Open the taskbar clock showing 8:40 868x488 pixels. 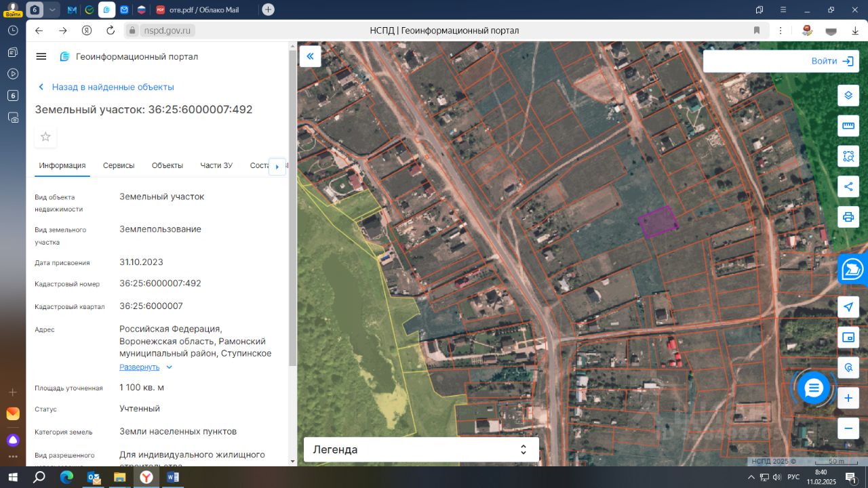[821, 476]
